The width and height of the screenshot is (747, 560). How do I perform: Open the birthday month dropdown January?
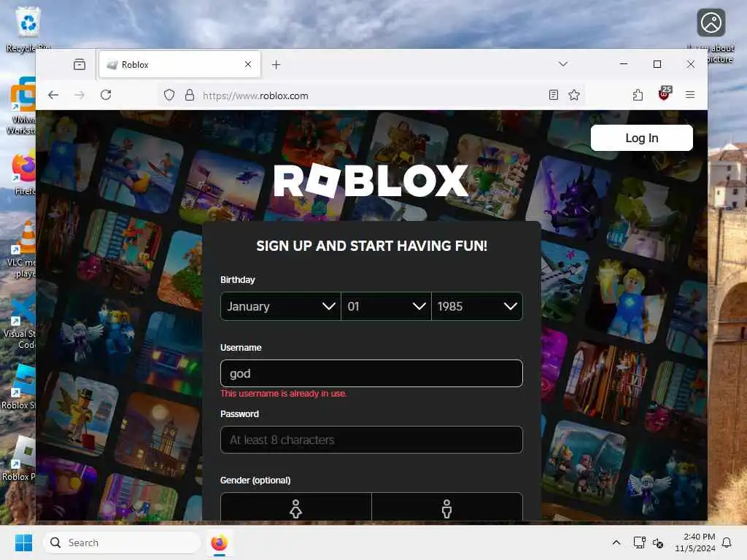281,306
